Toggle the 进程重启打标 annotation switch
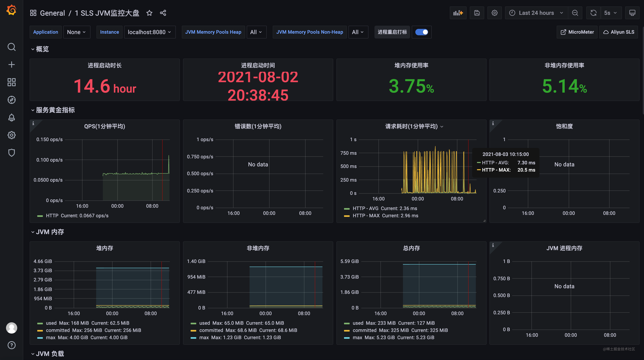 pos(422,32)
